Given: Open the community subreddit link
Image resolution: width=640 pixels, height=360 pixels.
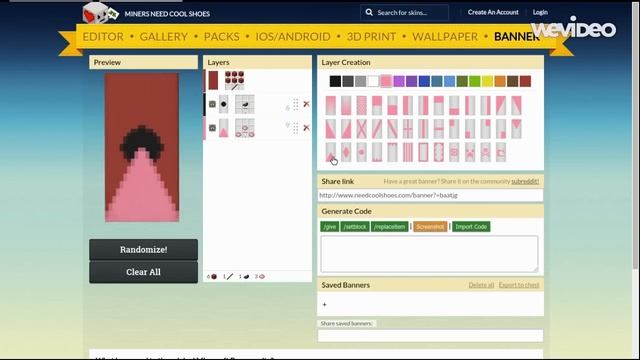Looking at the screenshot, I should coord(525,181).
